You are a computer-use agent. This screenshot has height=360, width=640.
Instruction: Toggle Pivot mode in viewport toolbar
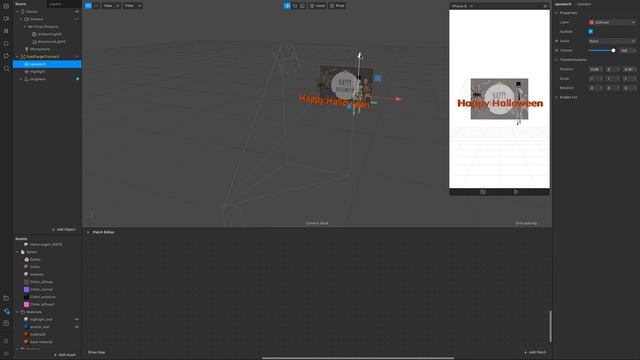click(337, 6)
